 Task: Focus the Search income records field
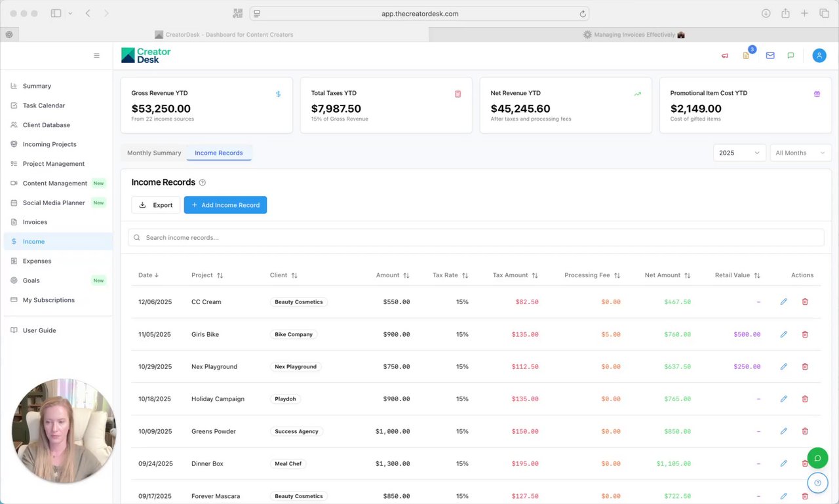click(476, 237)
